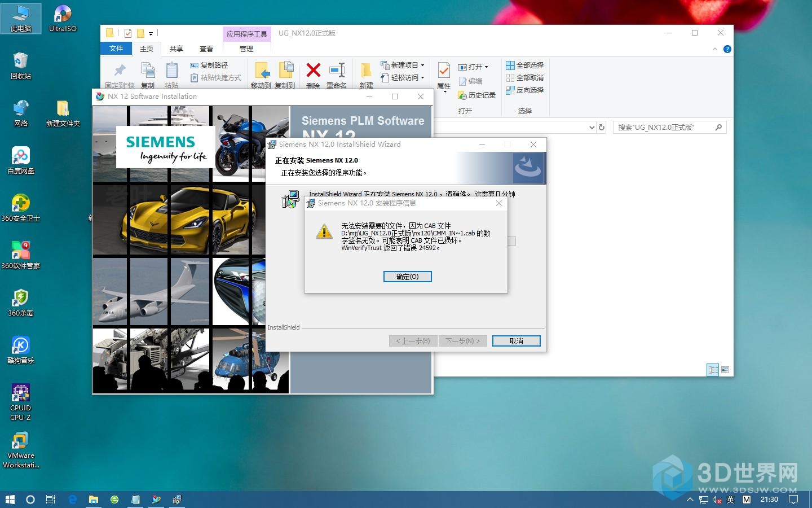Click 全部取消 in ribbon
This screenshot has height=508, width=812.
[525, 78]
